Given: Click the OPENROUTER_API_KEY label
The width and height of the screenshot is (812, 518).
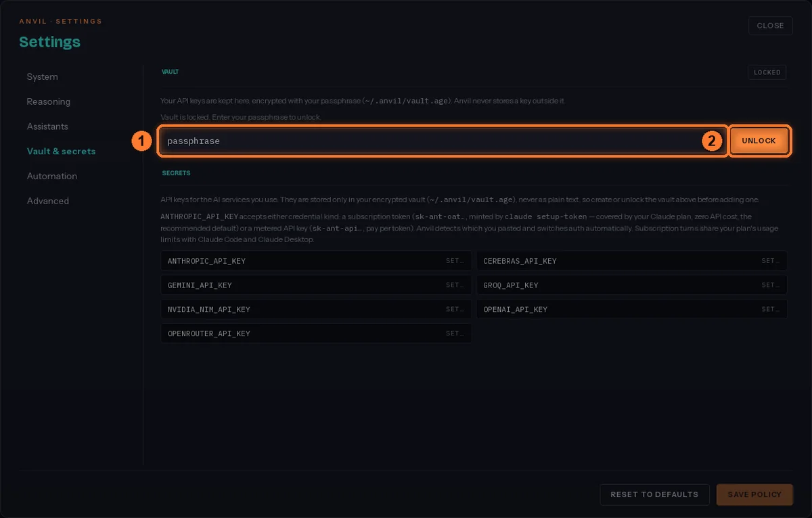Looking at the screenshot, I should 209,334.
